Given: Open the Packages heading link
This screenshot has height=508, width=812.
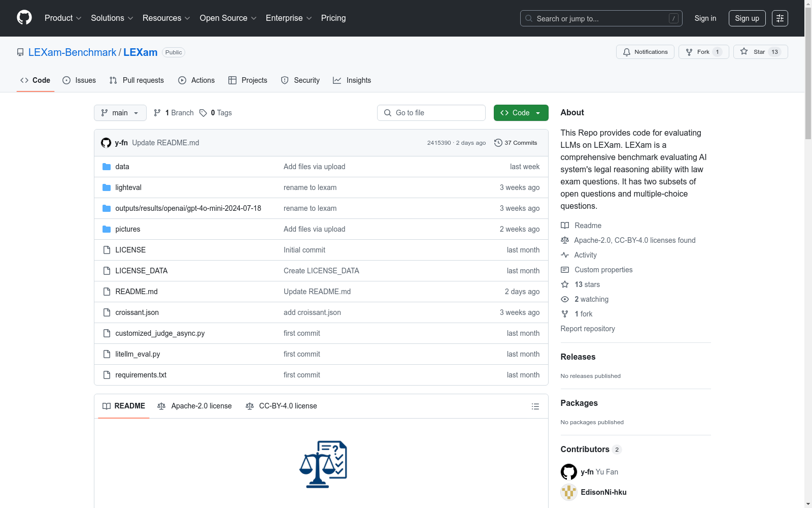Looking at the screenshot, I should [x=579, y=403].
